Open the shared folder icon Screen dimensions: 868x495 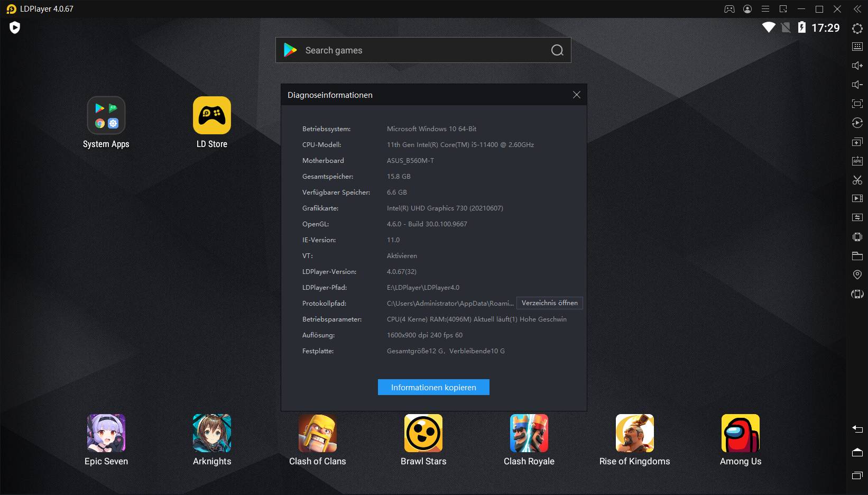tap(857, 256)
